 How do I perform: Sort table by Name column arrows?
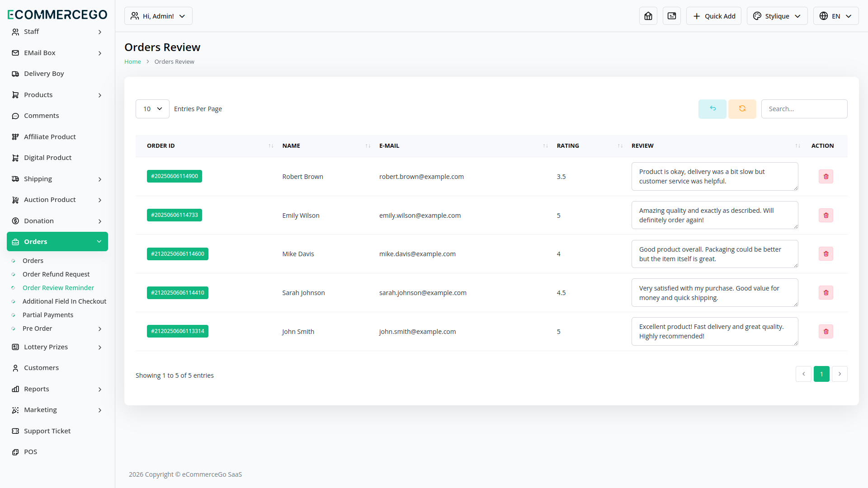point(368,146)
